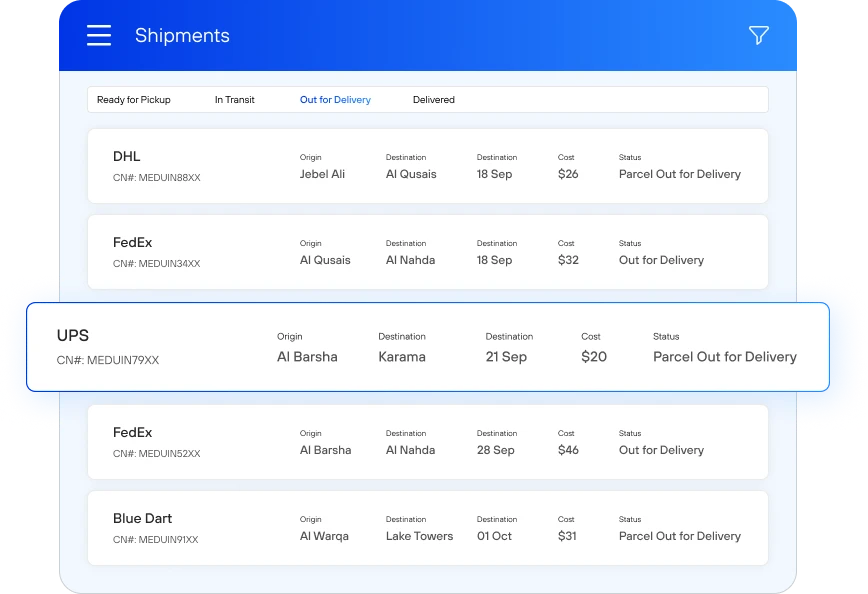This screenshot has height=594, width=868.
Task: Click the $20 cost on UPS shipment
Action: 592,356
